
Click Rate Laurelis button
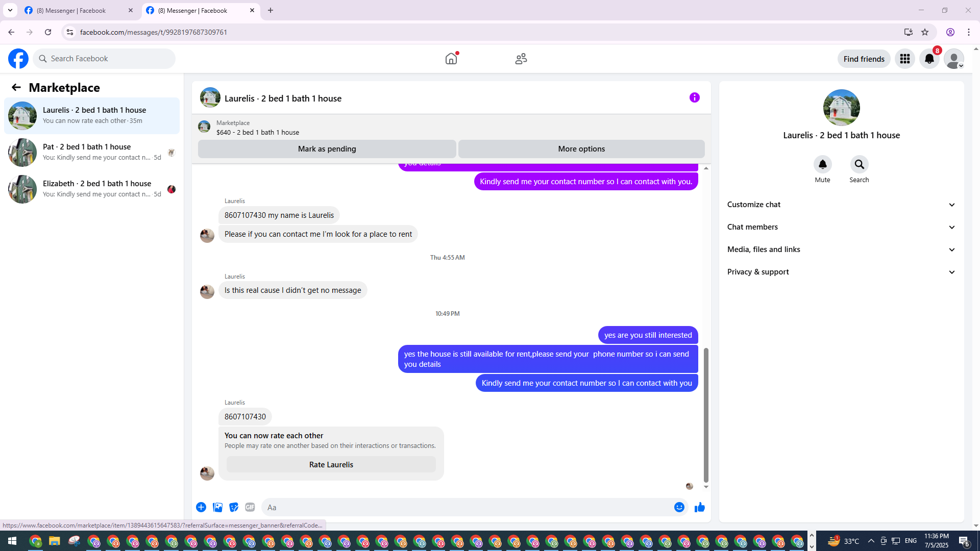click(331, 465)
